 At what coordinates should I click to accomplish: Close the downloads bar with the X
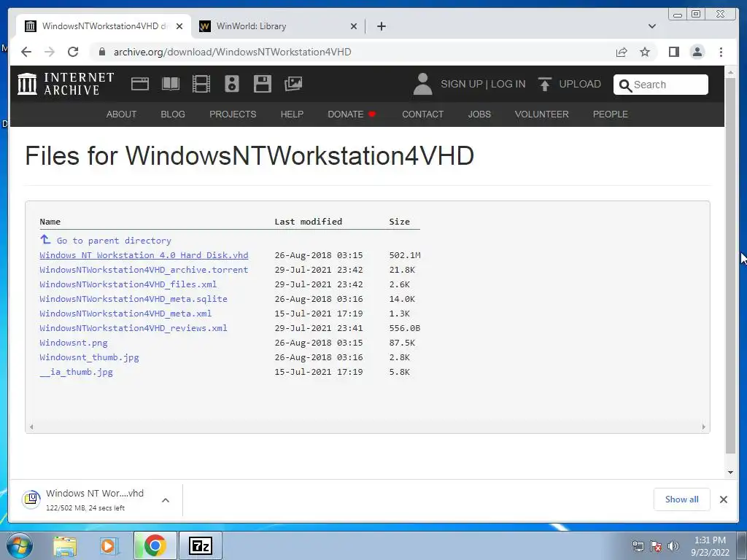pyautogui.click(x=723, y=499)
